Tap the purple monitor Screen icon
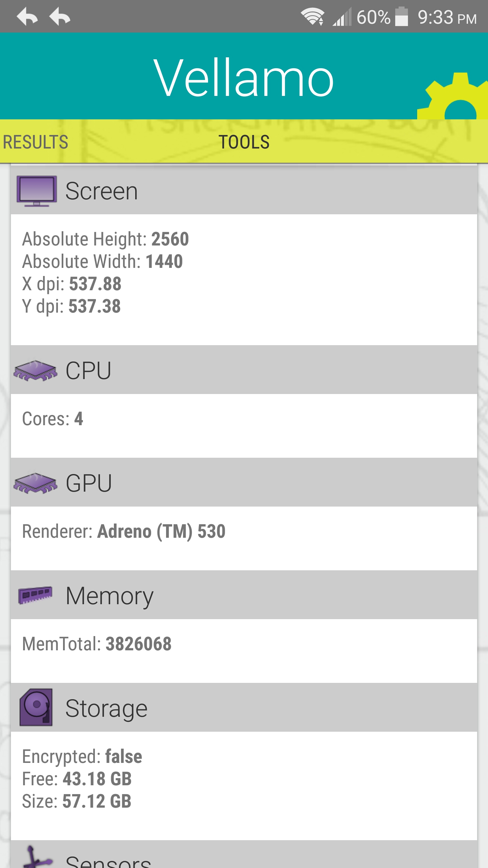 click(x=37, y=191)
